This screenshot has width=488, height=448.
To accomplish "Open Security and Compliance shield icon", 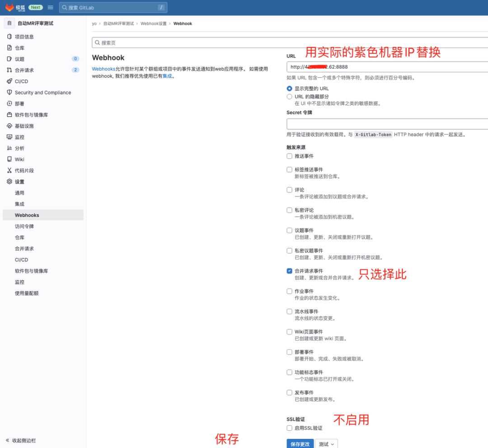I will [9, 93].
